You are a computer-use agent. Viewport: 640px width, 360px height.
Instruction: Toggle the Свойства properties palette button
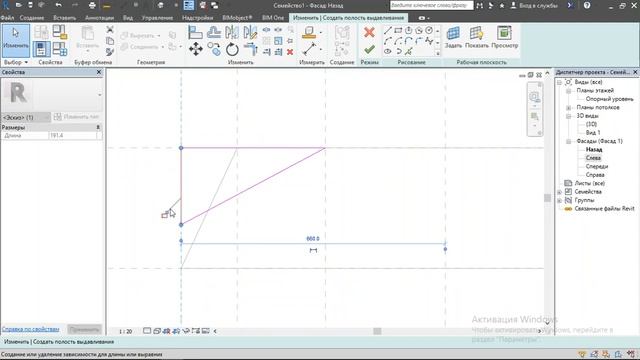coord(41,49)
